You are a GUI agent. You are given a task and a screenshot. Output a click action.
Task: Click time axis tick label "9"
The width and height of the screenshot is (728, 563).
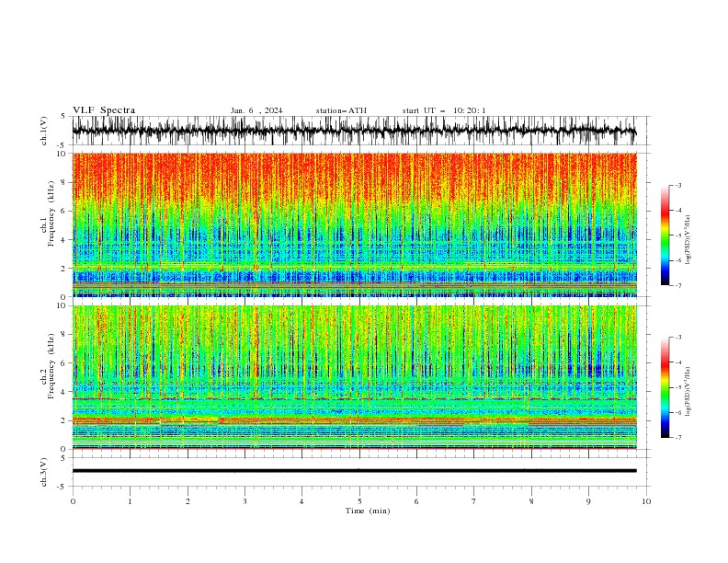[588, 501]
